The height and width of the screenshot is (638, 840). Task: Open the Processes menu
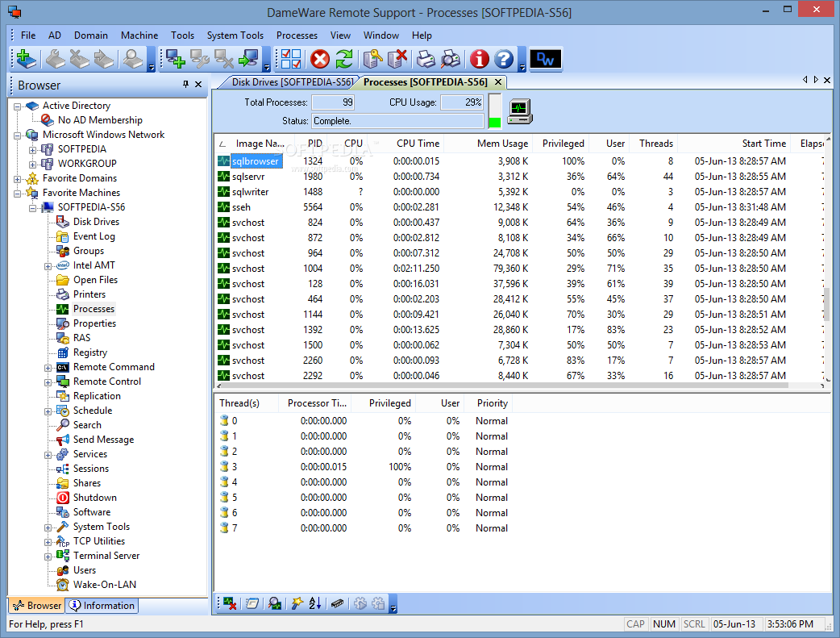(x=297, y=35)
